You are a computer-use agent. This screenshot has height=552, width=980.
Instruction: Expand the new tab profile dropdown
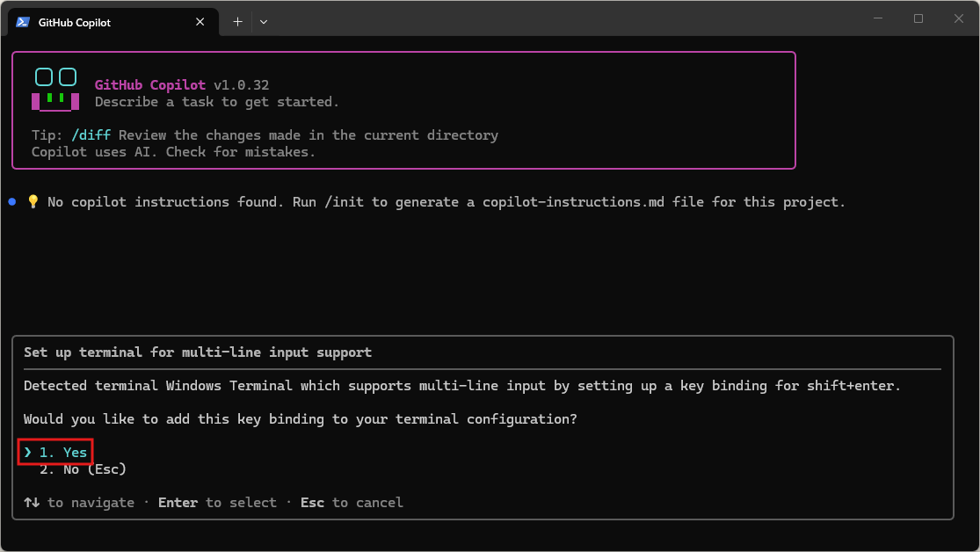264,22
